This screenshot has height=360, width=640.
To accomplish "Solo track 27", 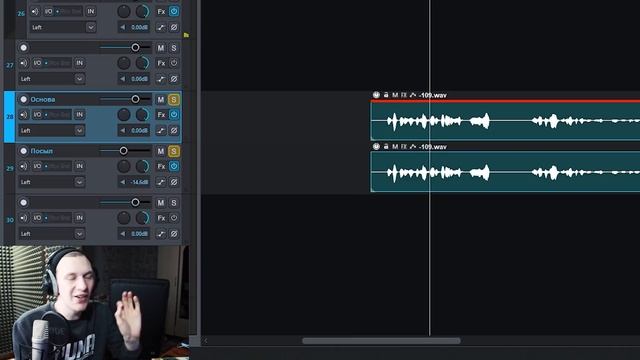I will pos(174,48).
